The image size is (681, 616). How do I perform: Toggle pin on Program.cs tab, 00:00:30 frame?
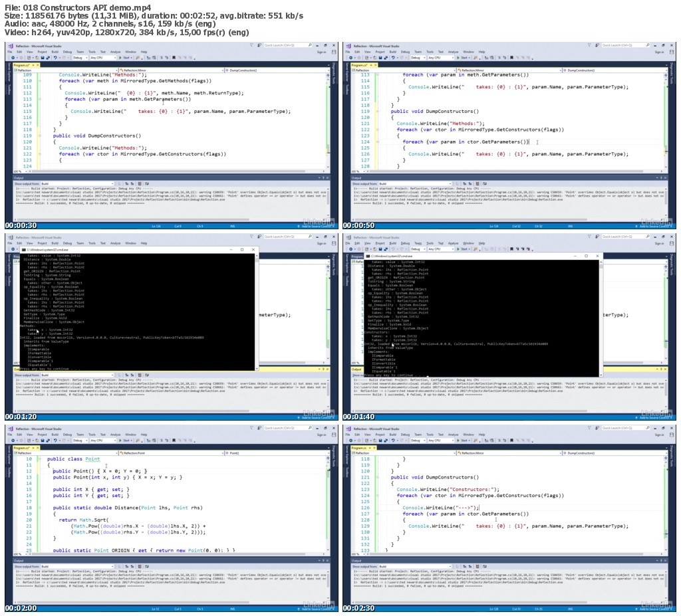[x=33, y=65]
